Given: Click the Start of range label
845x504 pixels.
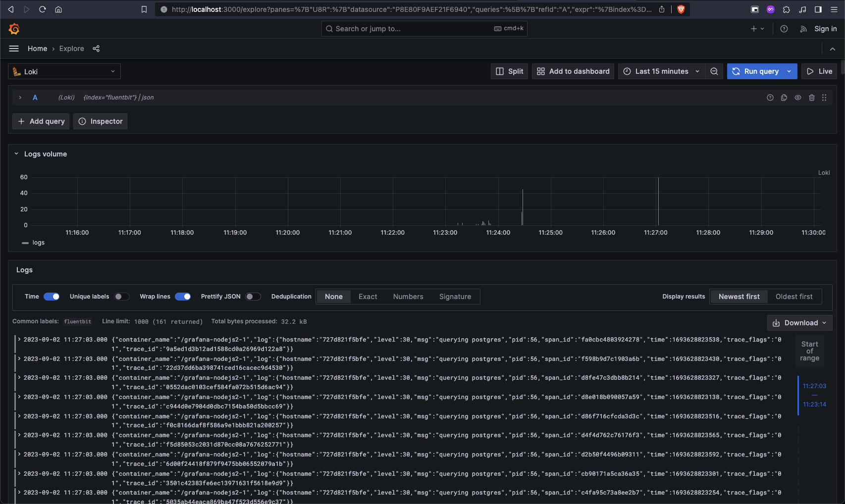Looking at the screenshot, I should click(810, 351).
